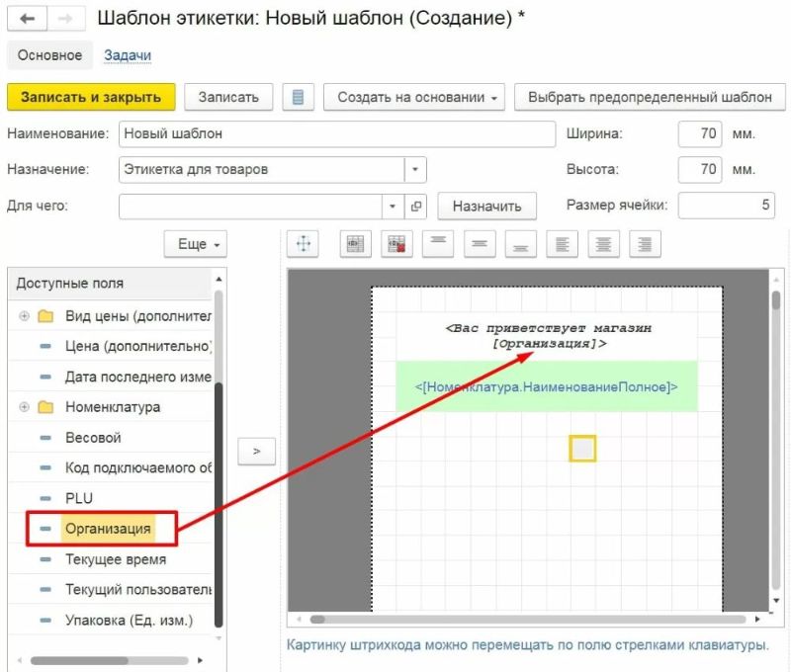The image size is (791, 672).
Task: Open the selected 'Для чего' item icon
Action: point(415,206)
